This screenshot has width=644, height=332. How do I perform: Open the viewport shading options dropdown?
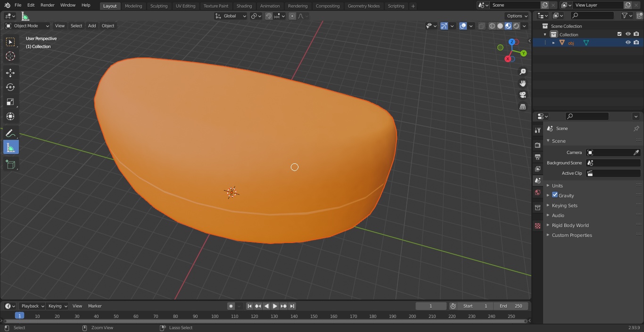click(x=525, y=26)
